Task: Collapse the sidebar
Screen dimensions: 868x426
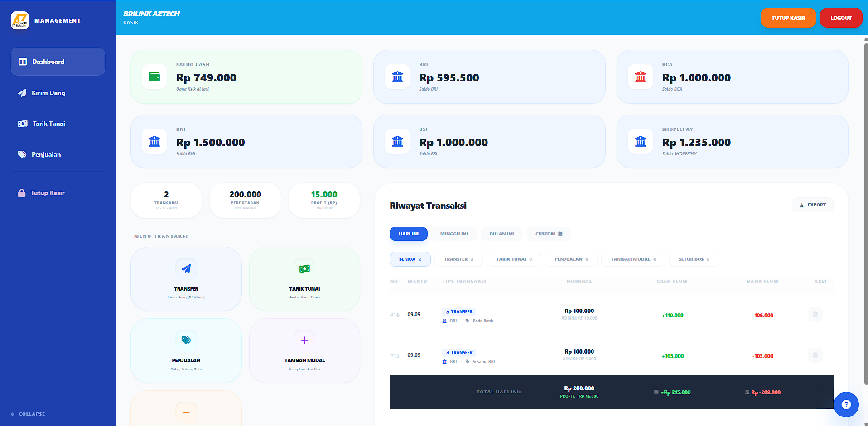Action: click(28, 414)
